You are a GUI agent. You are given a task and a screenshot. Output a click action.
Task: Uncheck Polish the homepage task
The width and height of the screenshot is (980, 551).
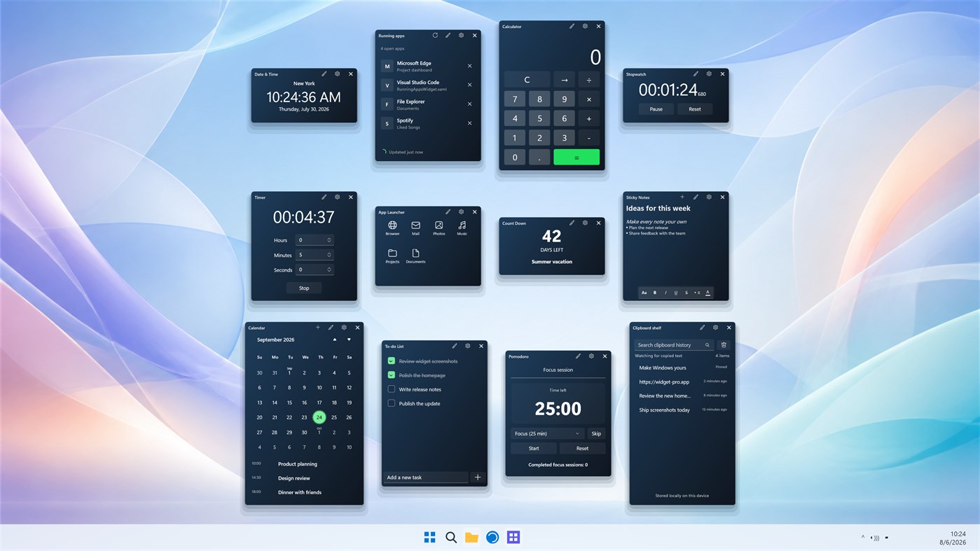(392, 375)
